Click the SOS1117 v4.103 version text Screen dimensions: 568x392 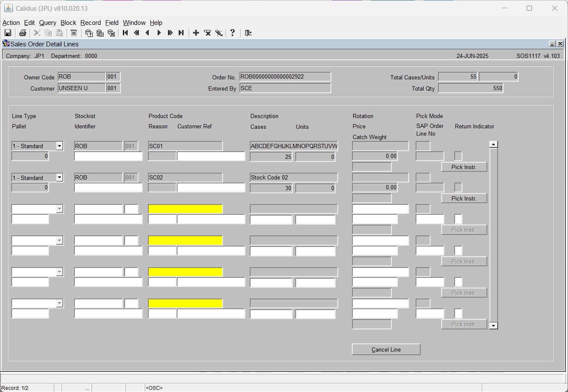[538, 56]
